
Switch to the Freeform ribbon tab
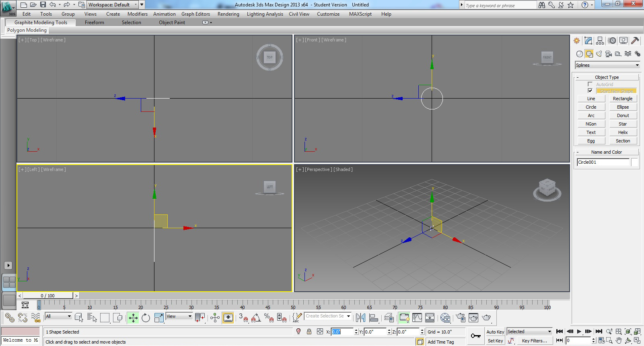coord(95,23)
